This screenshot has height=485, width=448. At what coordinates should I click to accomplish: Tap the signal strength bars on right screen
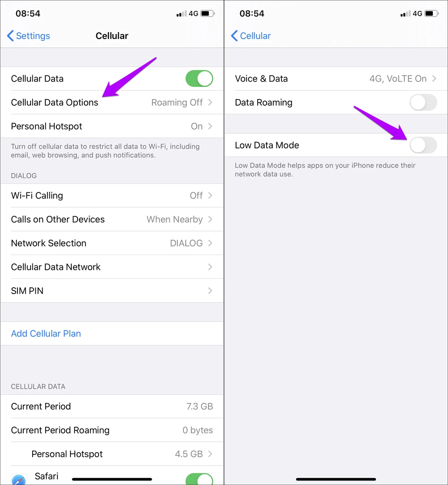405,13
